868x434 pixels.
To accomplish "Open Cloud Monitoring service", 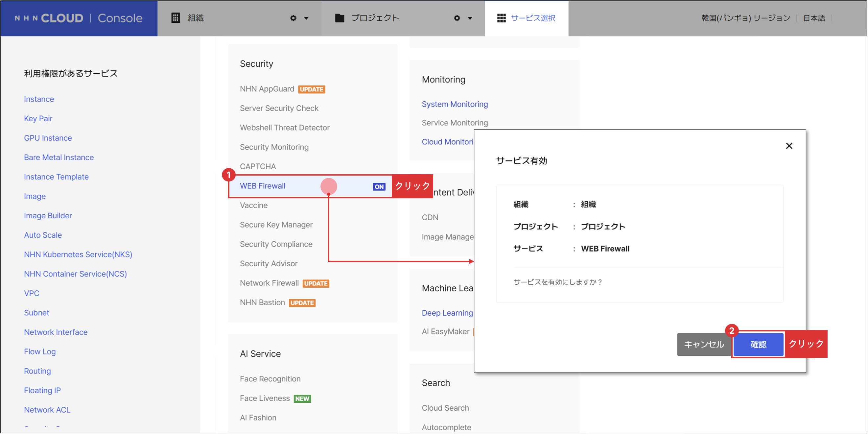I will point(448,142).
